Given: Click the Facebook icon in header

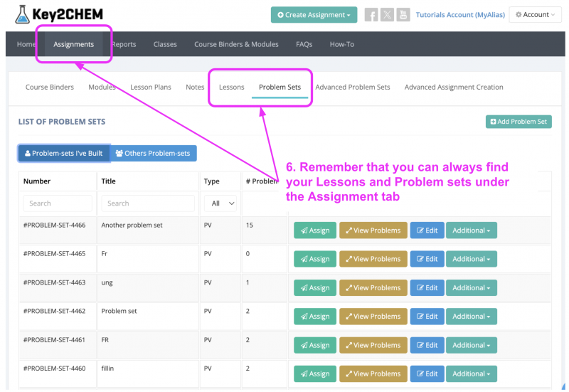Looking at the screenshot, I should (371, 15).
